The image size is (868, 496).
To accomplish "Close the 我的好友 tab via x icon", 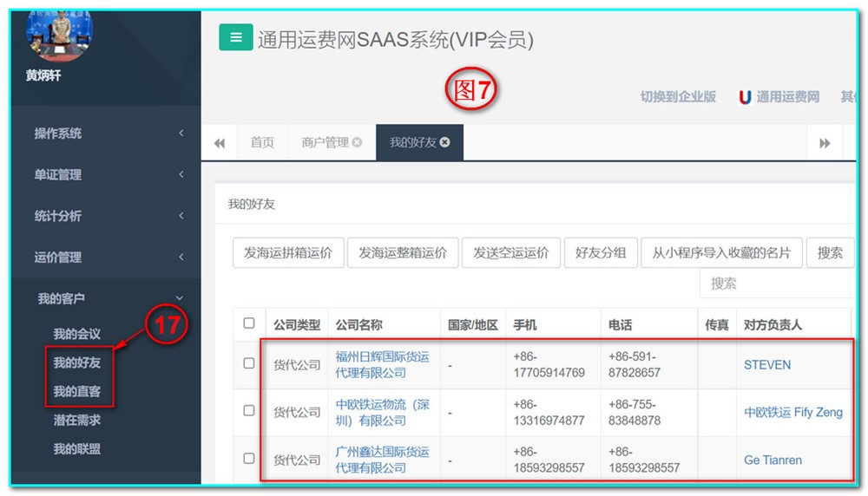I will pos(445,142).
